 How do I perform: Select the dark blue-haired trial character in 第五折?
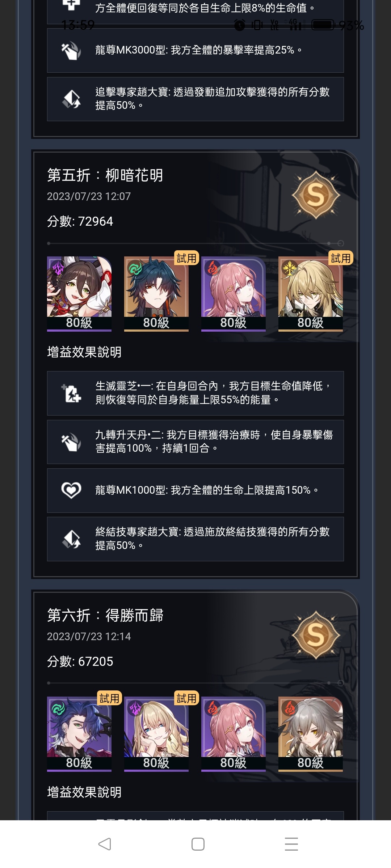click(156, 294)
